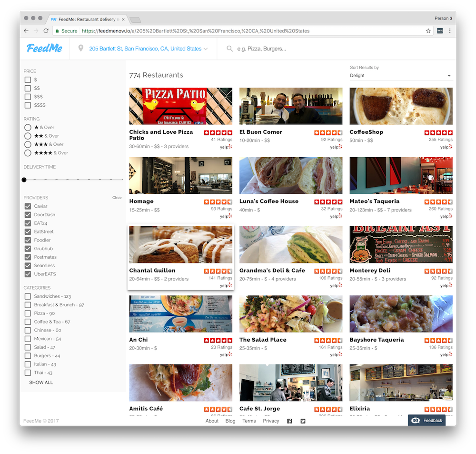Screen dimensions: 476x454
Task: Click the browser address bar URL
Action: (196, 31)
